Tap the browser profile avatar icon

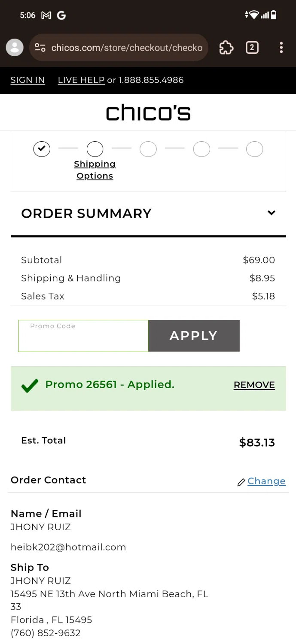pos(15,47)
